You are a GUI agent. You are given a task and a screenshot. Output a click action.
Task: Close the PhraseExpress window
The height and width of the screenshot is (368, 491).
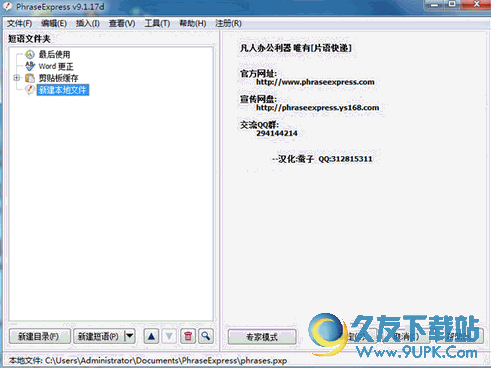tap(476, 4)
